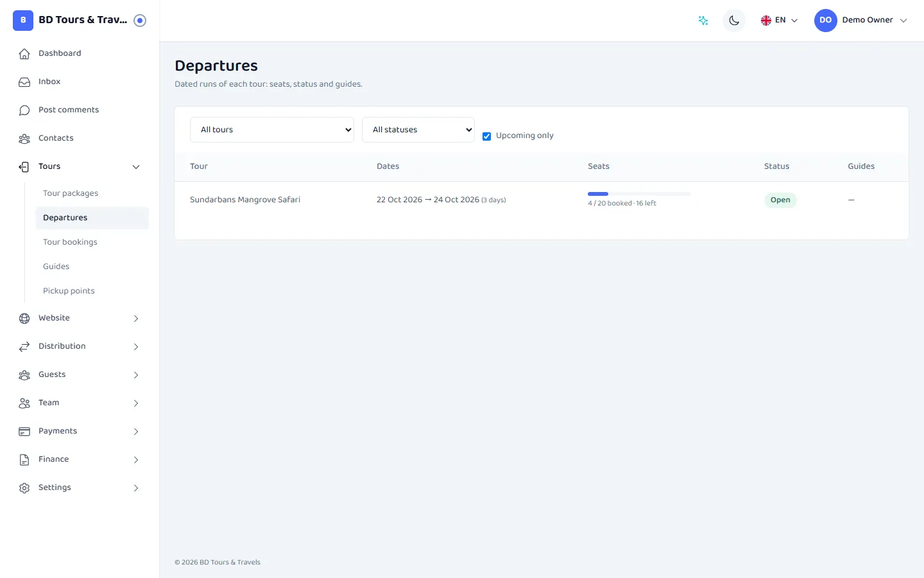
Task: Click the Open status badge
Action: [780, 200]
